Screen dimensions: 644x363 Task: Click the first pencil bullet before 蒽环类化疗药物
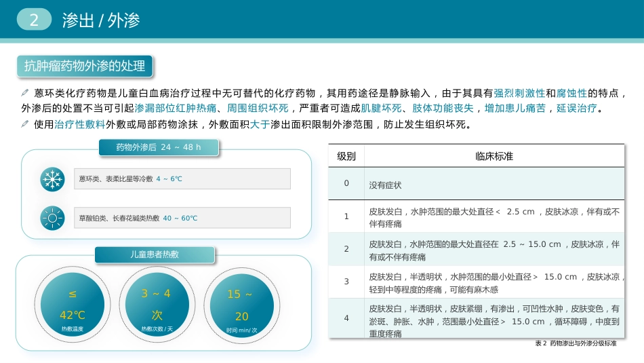25,93
